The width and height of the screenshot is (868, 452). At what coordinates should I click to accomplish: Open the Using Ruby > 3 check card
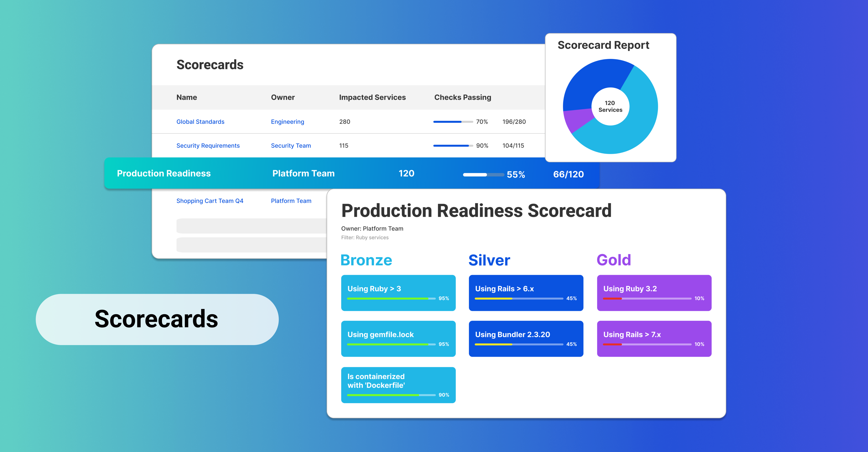398,293
